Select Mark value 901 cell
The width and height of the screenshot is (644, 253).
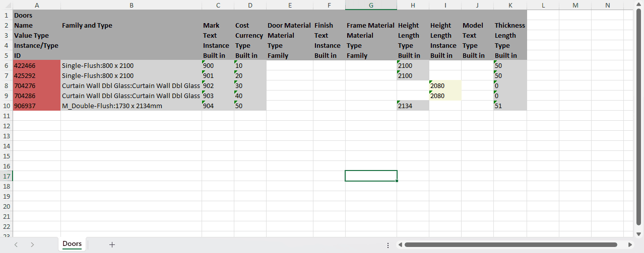coord(218,75)
